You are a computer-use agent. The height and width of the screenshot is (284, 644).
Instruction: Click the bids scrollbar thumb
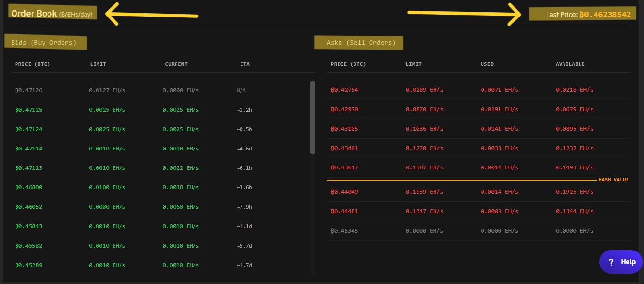pos(312,117)
